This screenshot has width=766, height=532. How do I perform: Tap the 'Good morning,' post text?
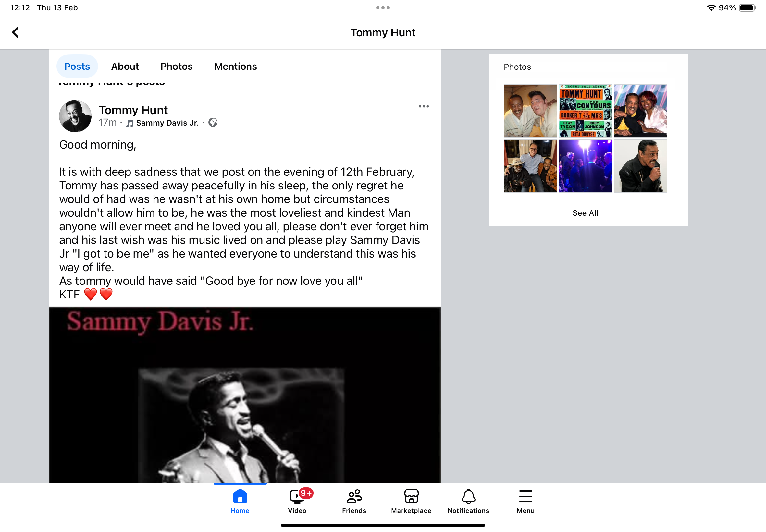[98, 145]
